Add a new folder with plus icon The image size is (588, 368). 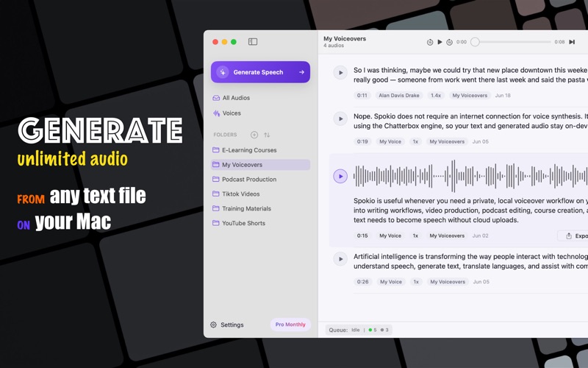[x=254, y=135]
